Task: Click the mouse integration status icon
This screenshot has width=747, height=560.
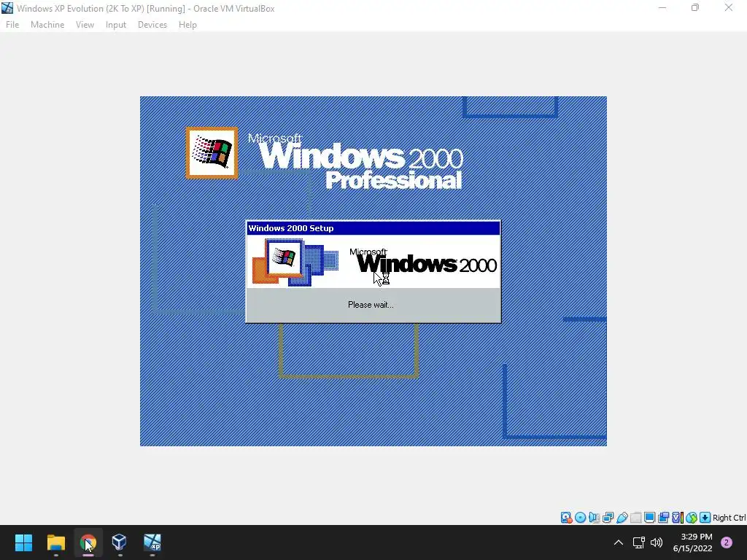Action: (x=692, y=518)
